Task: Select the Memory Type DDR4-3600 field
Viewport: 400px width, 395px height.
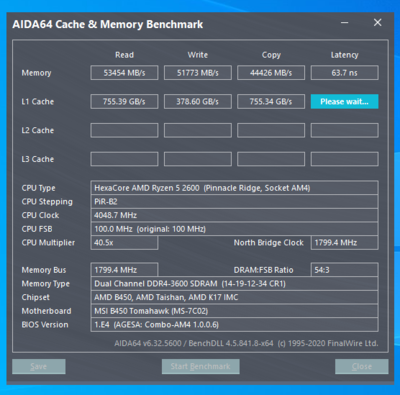Action: [234, 284]
